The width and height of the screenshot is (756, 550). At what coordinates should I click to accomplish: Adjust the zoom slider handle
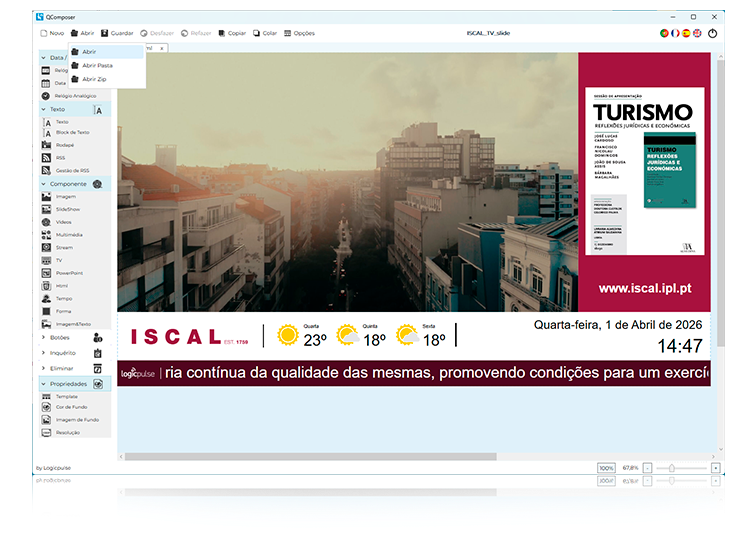(x=672, y=468)
